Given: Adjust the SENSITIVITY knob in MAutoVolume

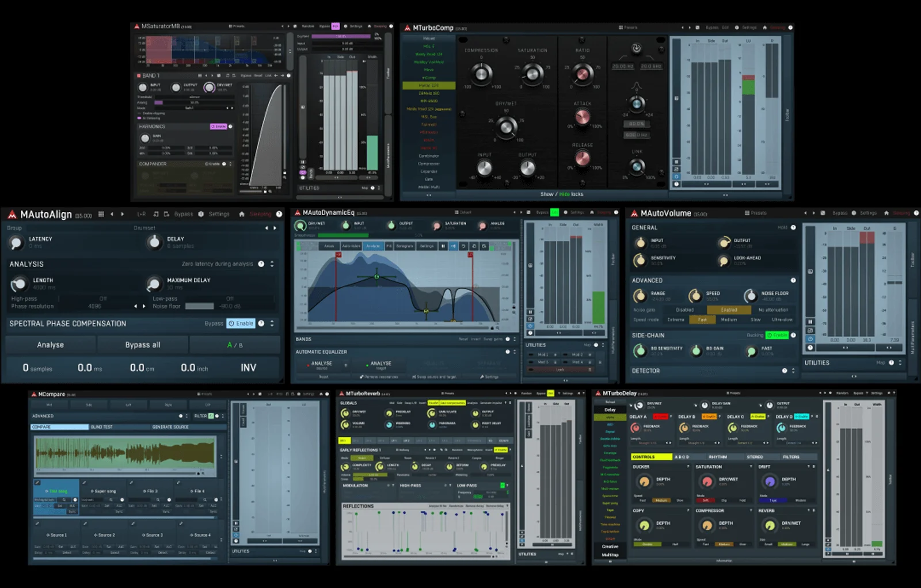Looking at the screenshot, I should (x=640, y=261).
